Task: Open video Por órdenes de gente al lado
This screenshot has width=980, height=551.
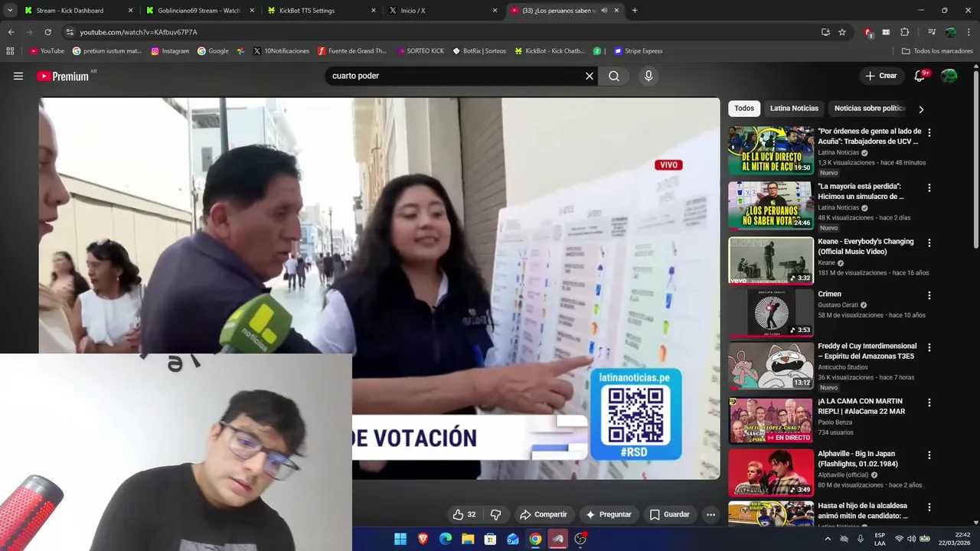Action: coord(870,136)
